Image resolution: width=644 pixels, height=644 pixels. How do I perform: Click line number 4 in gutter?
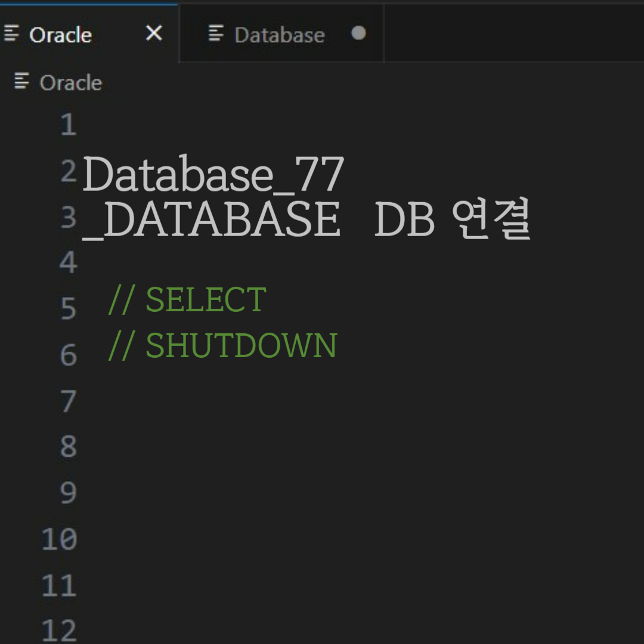[68, 262]
